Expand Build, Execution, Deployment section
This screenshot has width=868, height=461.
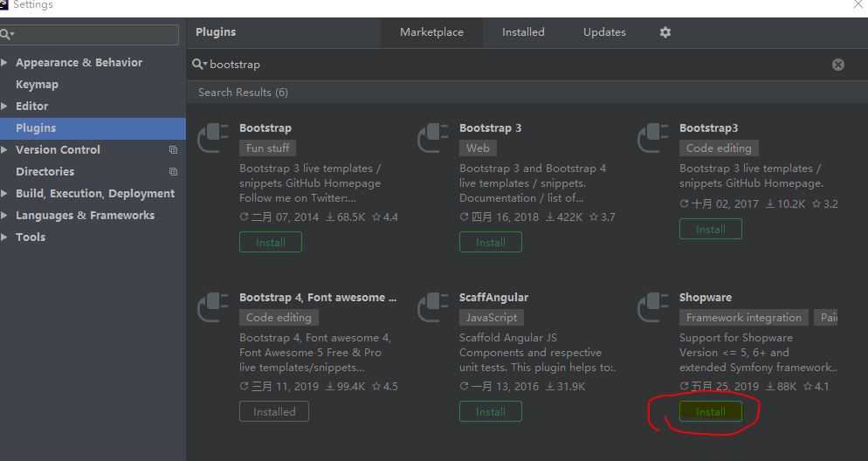[x=3, y=194]
